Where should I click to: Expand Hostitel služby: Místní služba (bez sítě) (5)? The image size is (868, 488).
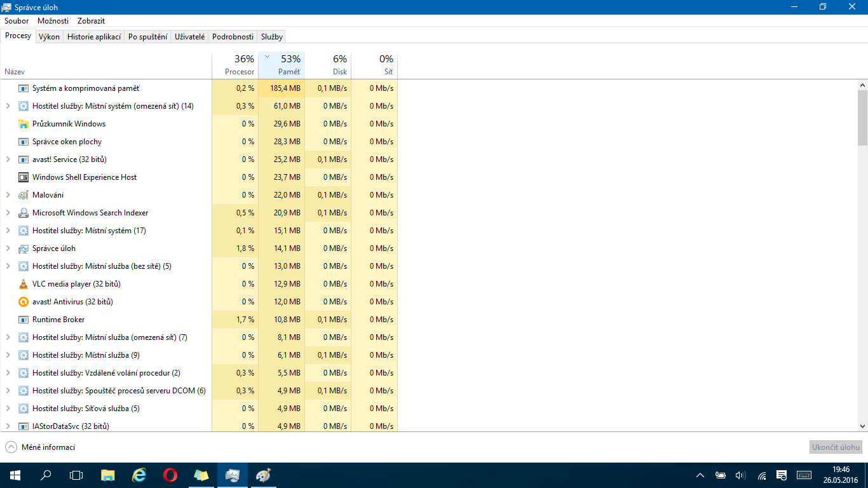8,266
